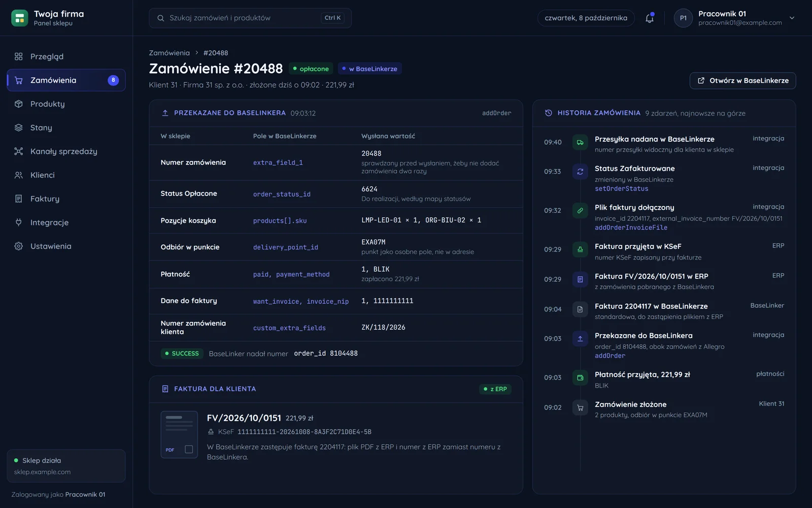Open the Przegląd menu item
Screen dimensions: 812x508
click(66, 56)
